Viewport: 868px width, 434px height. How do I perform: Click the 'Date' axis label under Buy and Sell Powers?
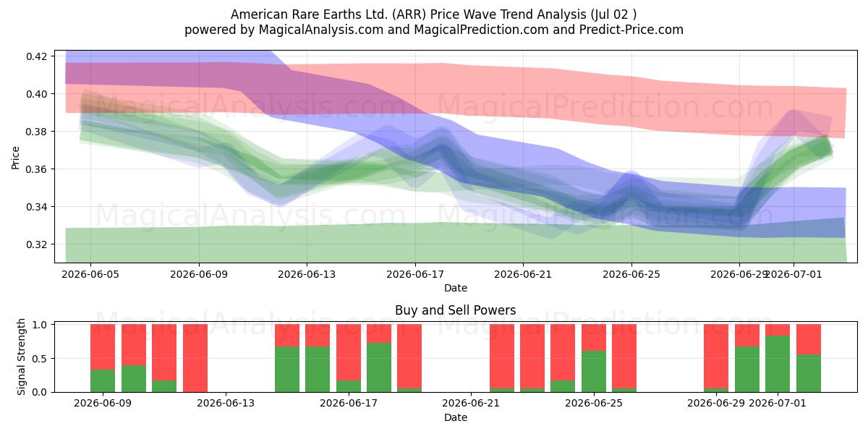click(456, 417)
